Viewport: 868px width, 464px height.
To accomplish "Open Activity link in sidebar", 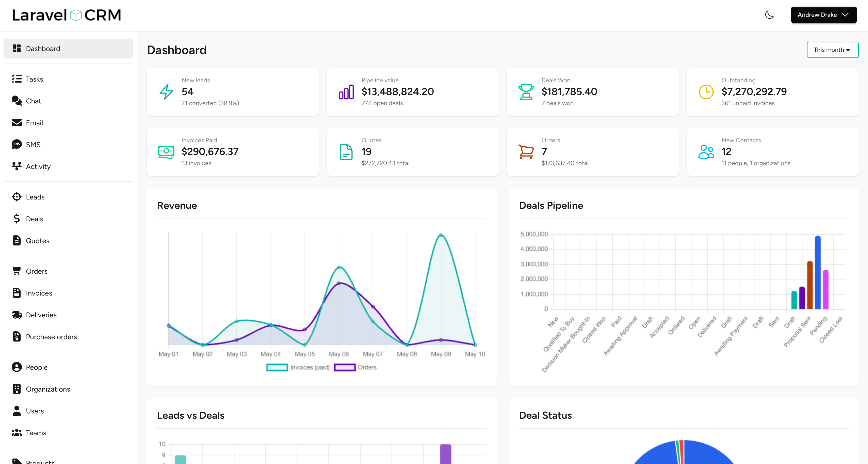I will [68, 166].
